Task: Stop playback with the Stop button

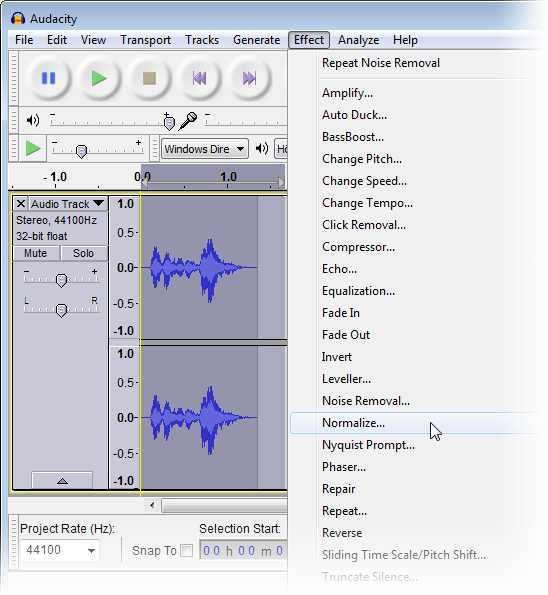Action: [x=149, y=79]
